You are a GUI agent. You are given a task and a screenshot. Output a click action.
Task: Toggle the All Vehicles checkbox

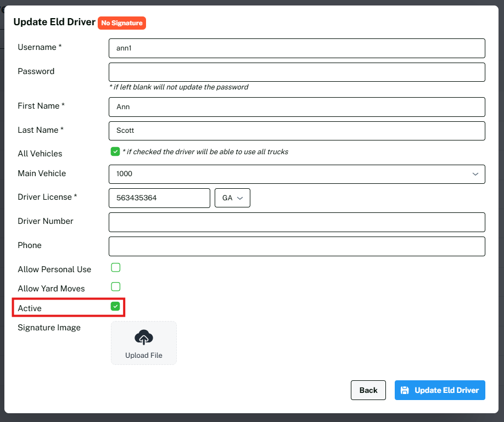click(x=115, y=151)
